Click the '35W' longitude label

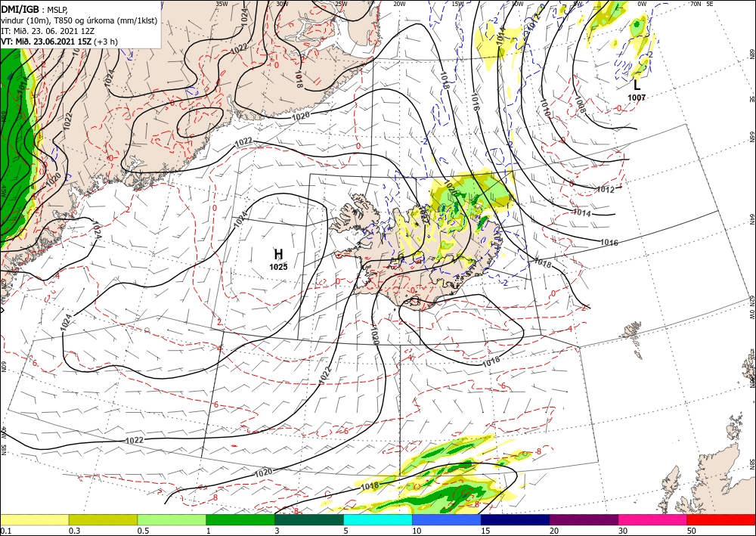point(222,4)
